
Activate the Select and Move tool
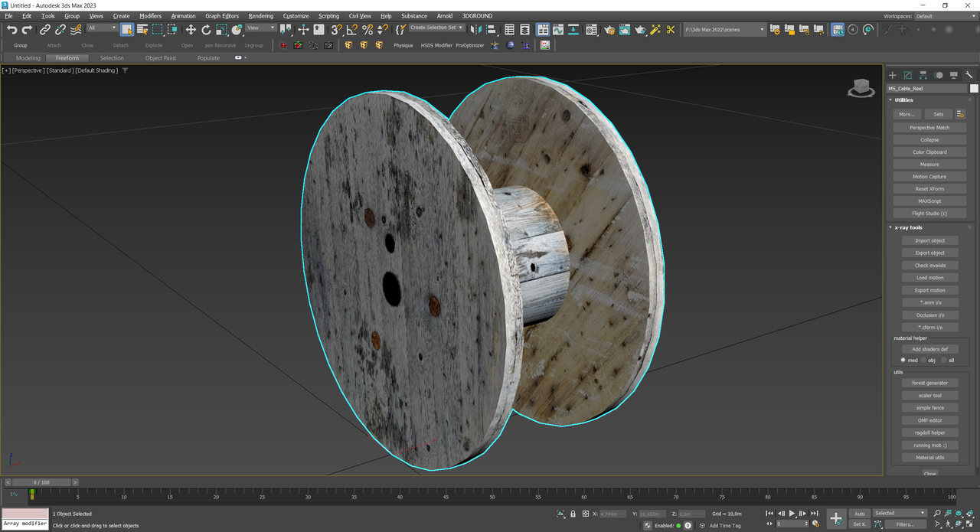click(x=191, y=30)
